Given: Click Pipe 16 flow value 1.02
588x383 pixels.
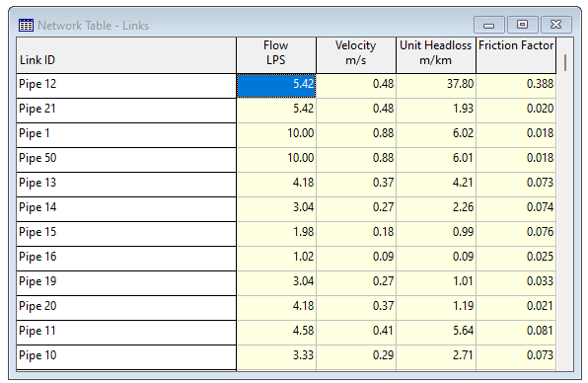Looking at the screenshot, I should coord(276,259).
